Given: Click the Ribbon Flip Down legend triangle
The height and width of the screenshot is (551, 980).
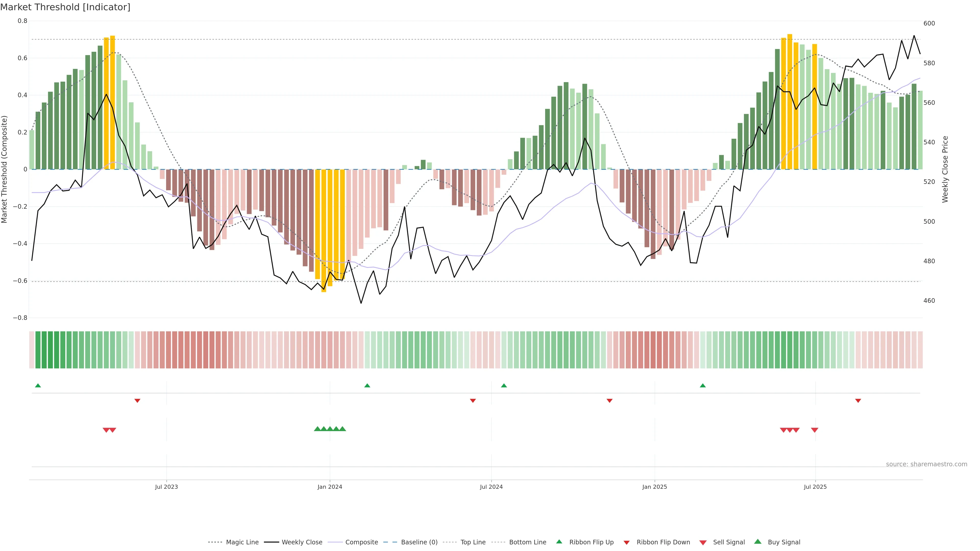Looking at the screenshot, I should coord(627,543).
